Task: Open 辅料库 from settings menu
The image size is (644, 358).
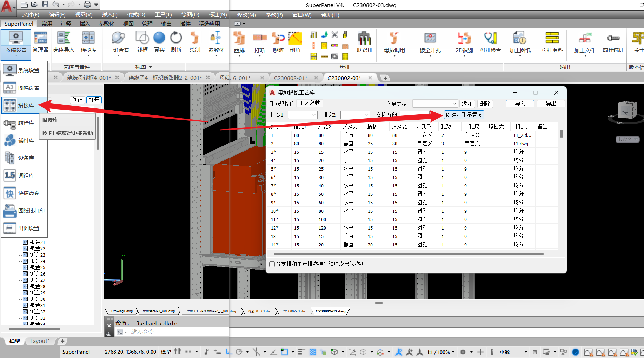Action: (x=24, y=140)
